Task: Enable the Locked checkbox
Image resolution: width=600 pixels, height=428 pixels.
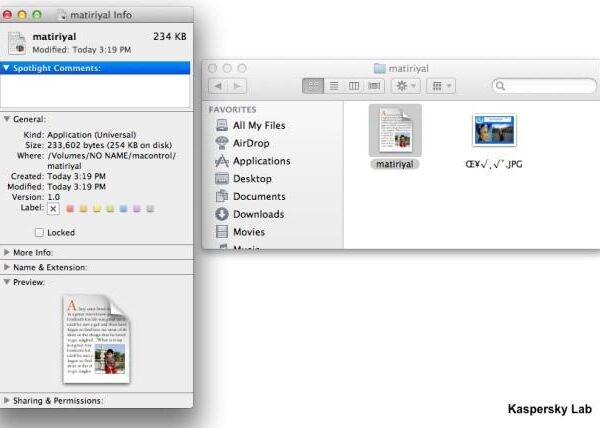Action: (x=39, y=232)
